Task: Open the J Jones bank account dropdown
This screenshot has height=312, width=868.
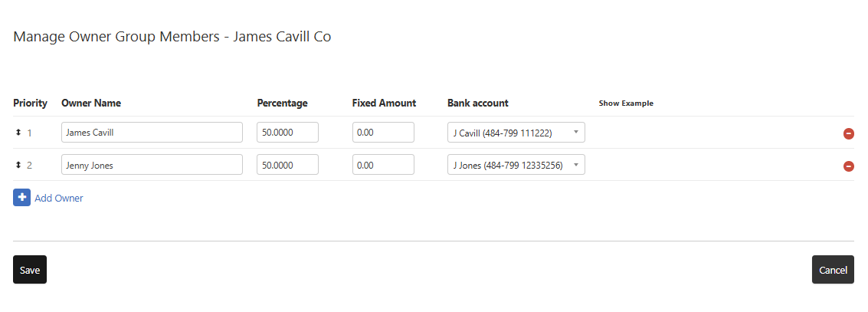Action: point(516,165)
